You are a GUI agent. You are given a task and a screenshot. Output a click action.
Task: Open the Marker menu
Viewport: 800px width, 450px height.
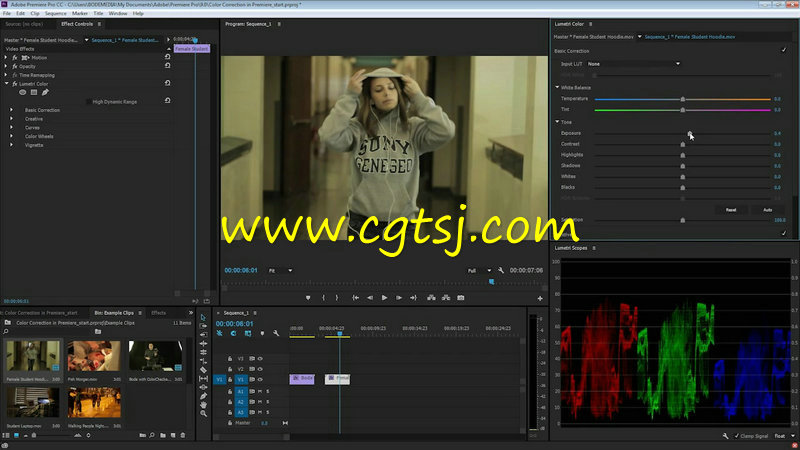pos(80,13)
